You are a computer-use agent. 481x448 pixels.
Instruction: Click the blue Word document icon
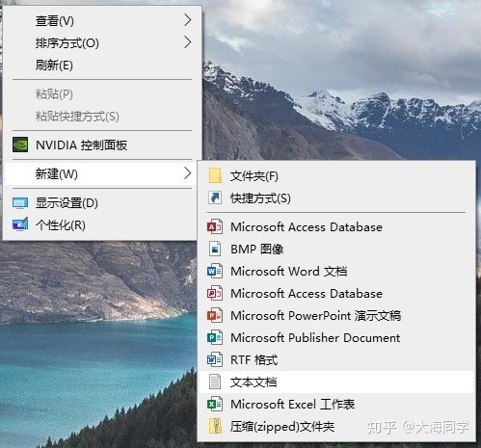pos(215,272)
